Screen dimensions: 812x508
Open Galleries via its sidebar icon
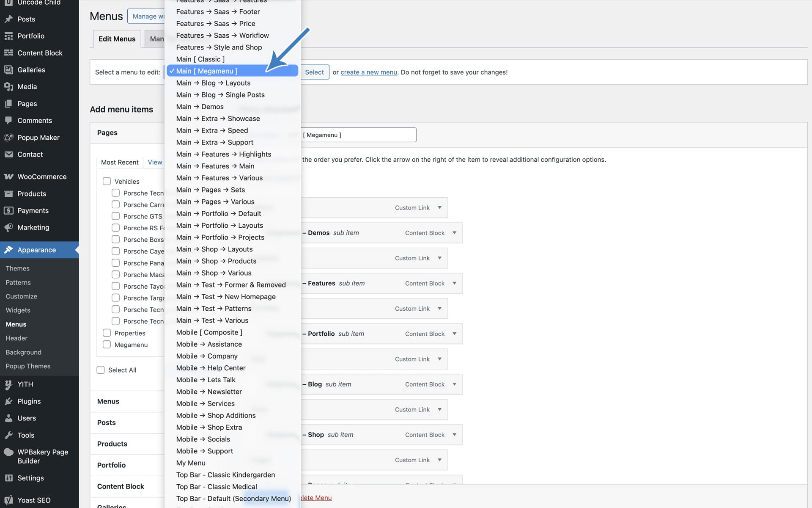[8, 70]
